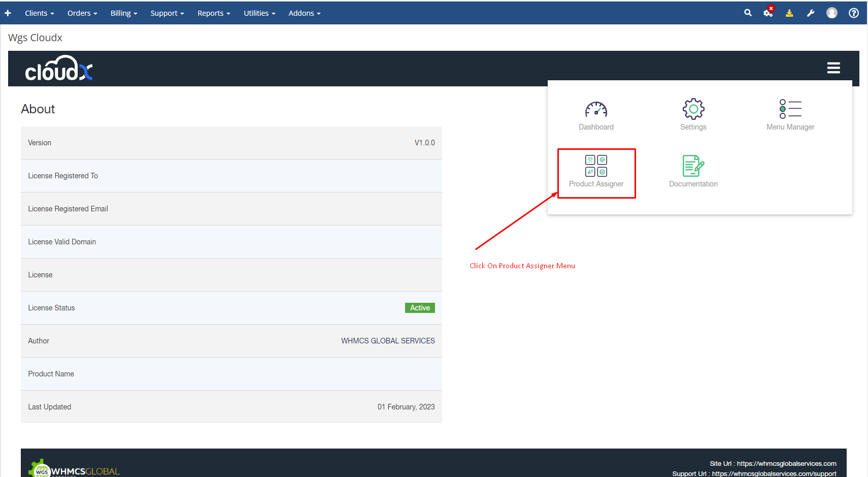Click the Product Assigner icon

tap(596, 167)
